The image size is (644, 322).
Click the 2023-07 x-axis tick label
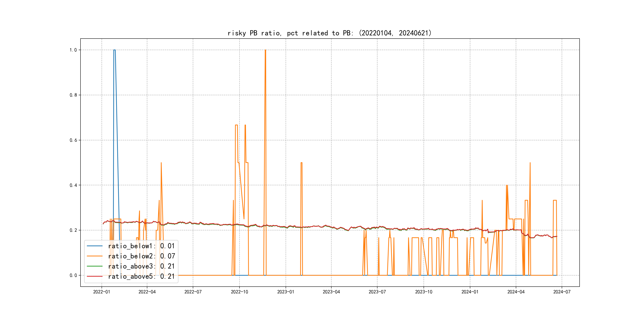pos(377,292)
